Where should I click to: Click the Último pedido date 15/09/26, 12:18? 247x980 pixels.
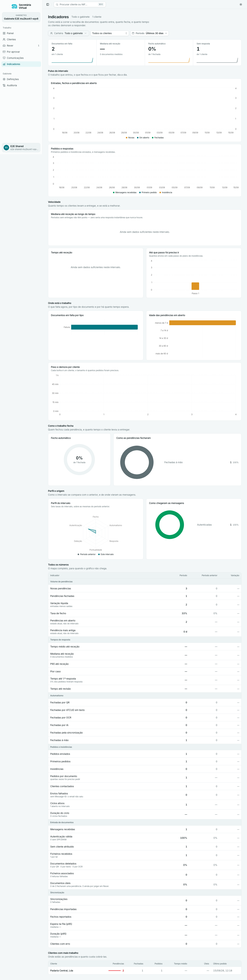pyautogui.click(x=223, y=971)
